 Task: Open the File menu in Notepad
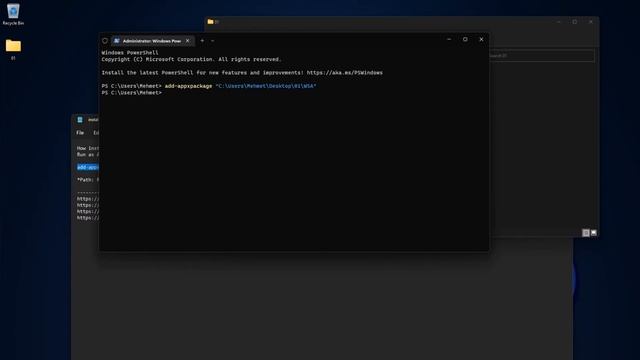80,133
